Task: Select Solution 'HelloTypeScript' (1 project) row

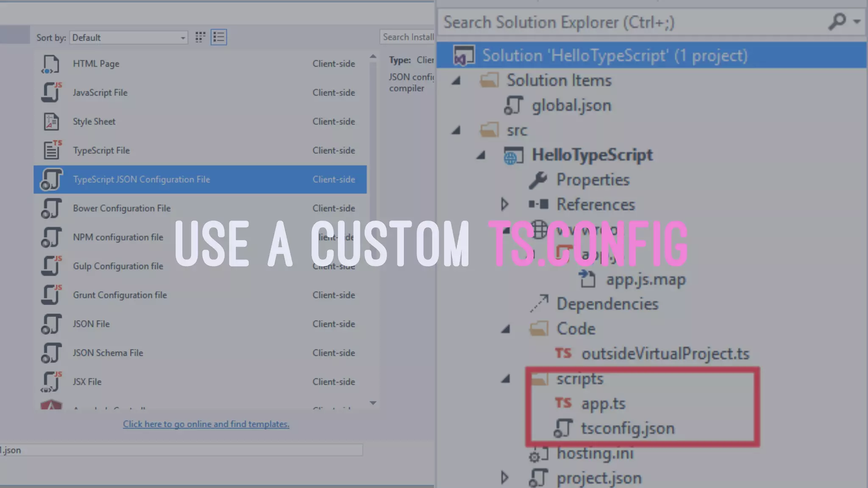Action: coord(652,55)
